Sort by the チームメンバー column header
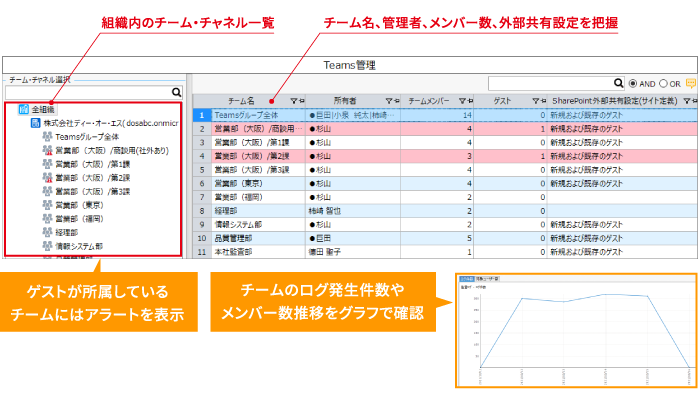This screenshot has width=700, height=397. tap(429, 101)
